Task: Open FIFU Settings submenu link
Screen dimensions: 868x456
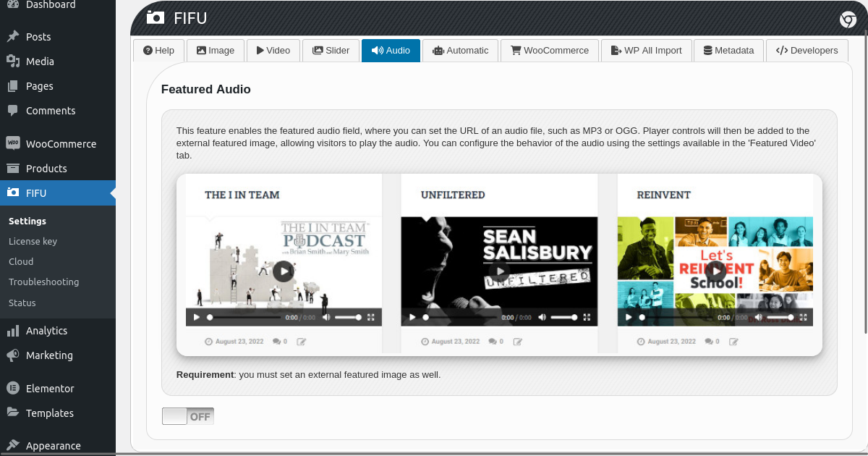Action: pyautogui.click(x=27, y=221)
